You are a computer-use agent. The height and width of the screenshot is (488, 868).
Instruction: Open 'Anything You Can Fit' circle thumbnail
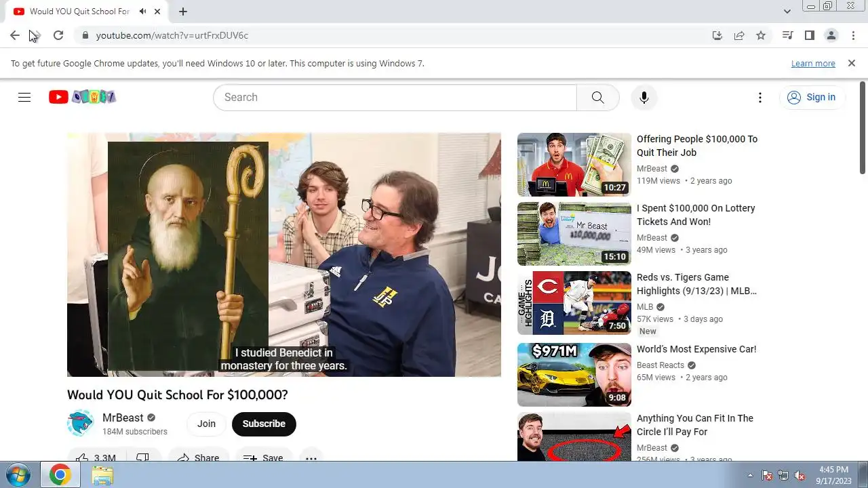(x=574, y=437)
